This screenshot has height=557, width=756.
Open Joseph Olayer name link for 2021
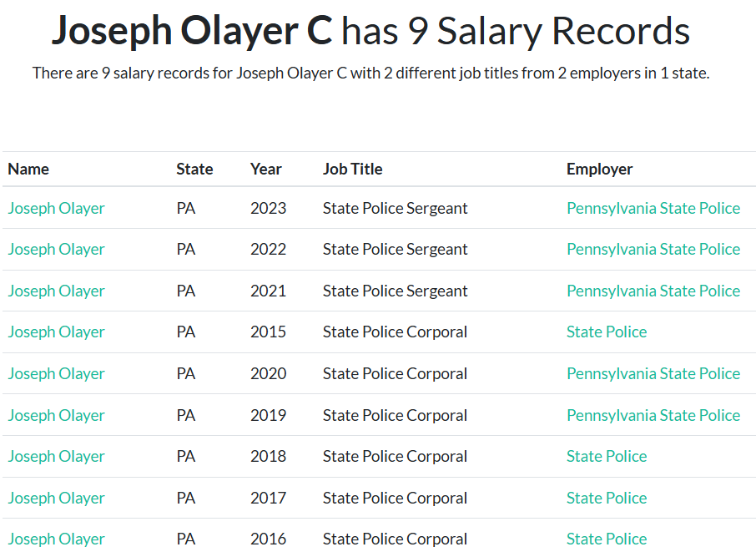pyautogui.click(x=57, y=291)
